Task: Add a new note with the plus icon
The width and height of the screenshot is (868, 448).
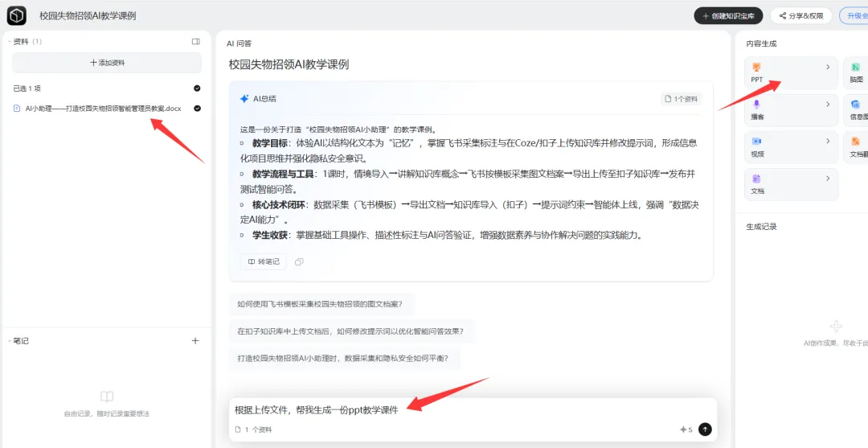Action: [194, 340]
